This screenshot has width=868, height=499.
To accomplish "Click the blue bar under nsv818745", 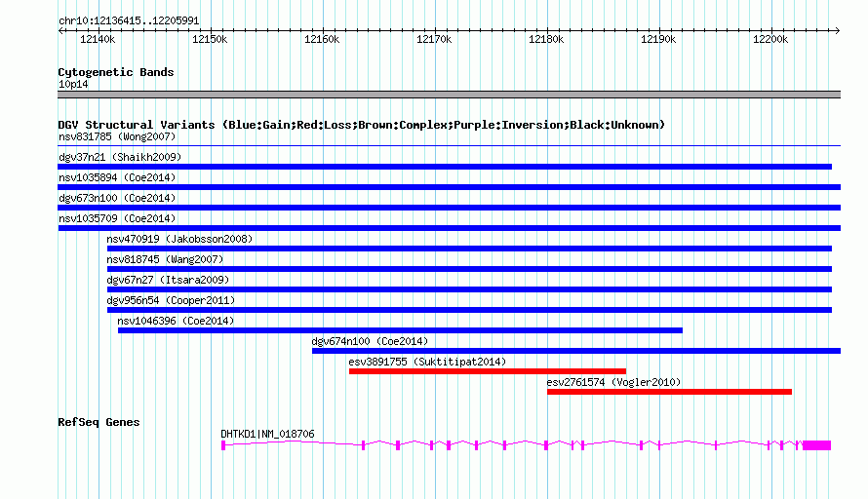I will (469, 269).
